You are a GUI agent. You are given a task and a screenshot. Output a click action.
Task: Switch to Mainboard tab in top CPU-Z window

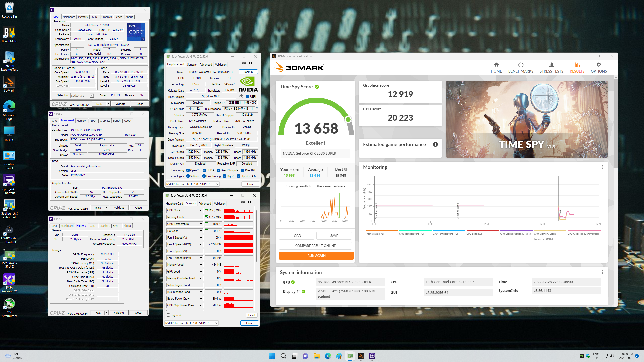click(69, 17)
